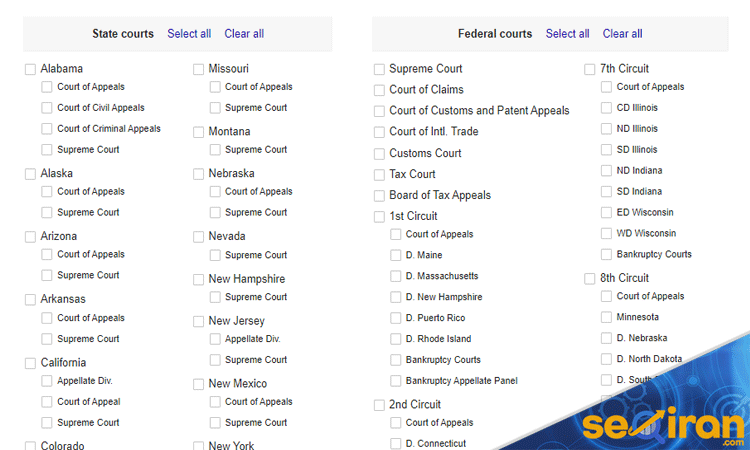Check the 7th Circuit checkbox
This screenshot has height=450, width=750.
tap(590, 69)
